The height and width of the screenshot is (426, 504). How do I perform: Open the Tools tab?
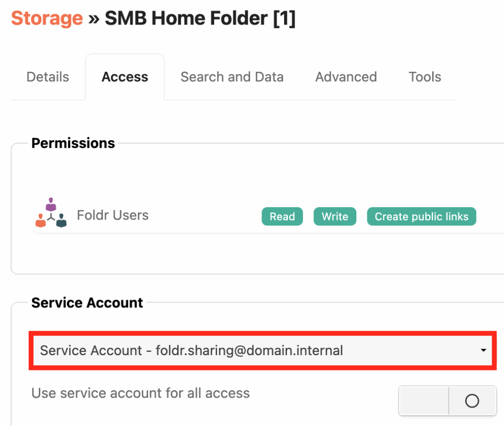pyautogui.click(x=425, y=77)
